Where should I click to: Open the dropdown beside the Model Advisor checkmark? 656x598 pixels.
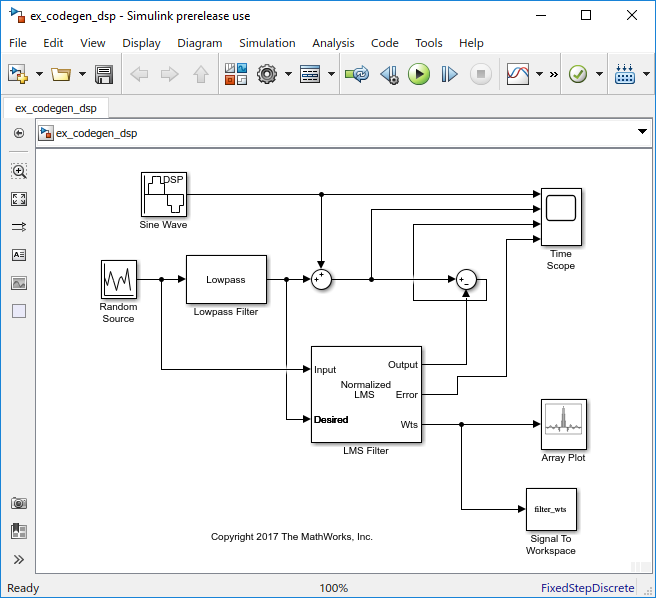(599, 74)
